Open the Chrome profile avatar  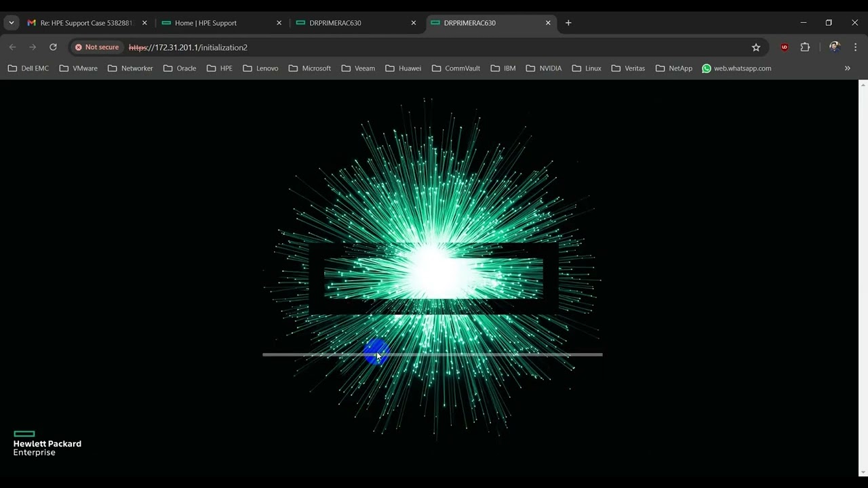coord(835,47)
